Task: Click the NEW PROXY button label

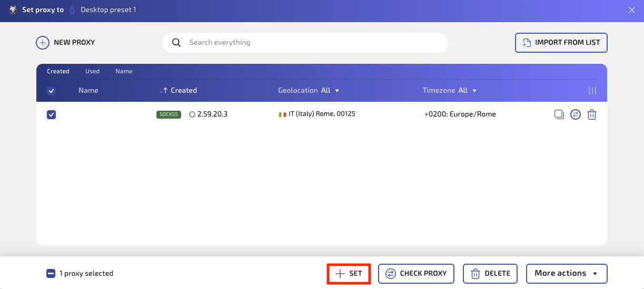Action: tap(74, 42)
